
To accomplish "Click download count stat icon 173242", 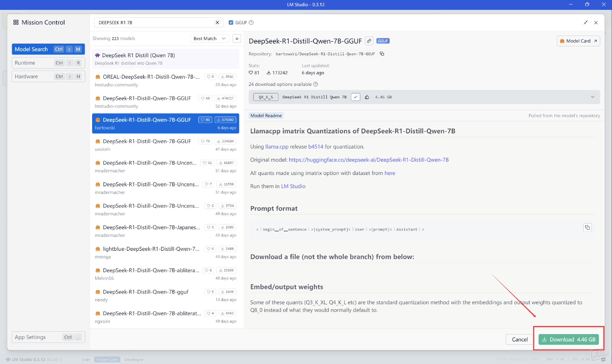I will pos(269,73).
